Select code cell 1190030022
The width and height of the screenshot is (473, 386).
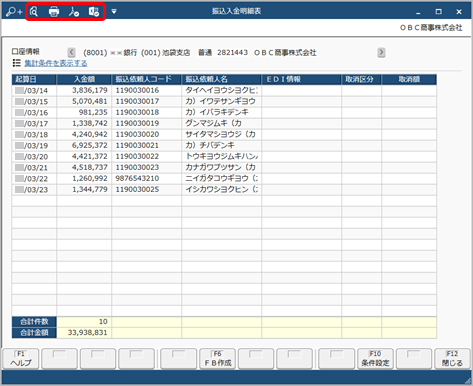tap(146, 156)
